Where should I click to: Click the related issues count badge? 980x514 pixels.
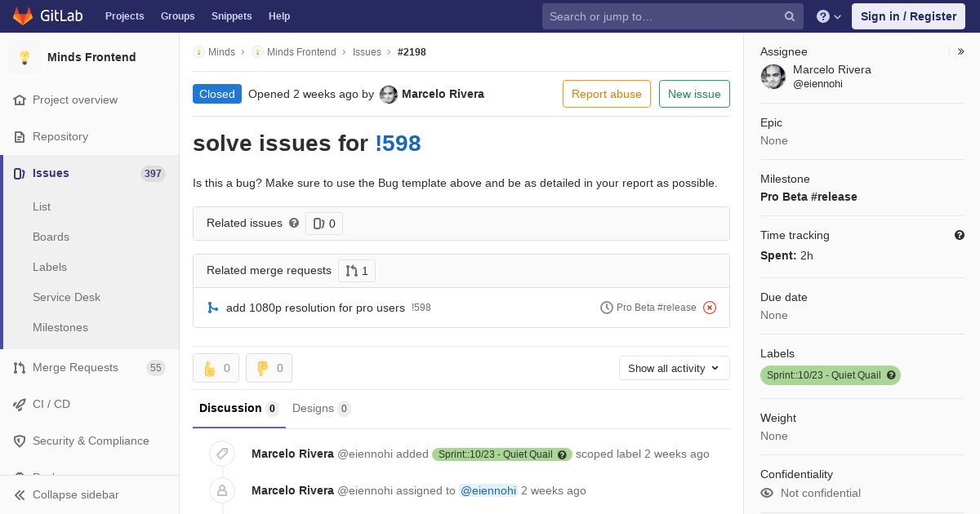[x=324, y=224]
